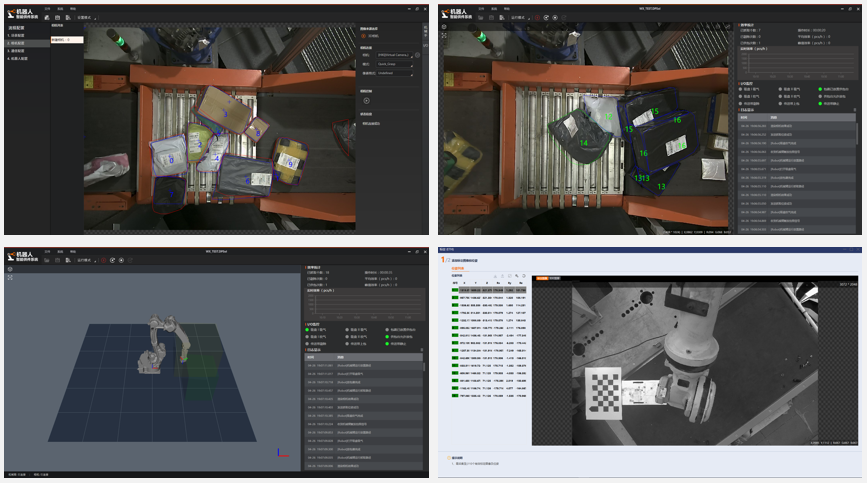Toggle a green IO indicator in the parcel 13-16 window
867x483 pixels.
coord(821,89)
